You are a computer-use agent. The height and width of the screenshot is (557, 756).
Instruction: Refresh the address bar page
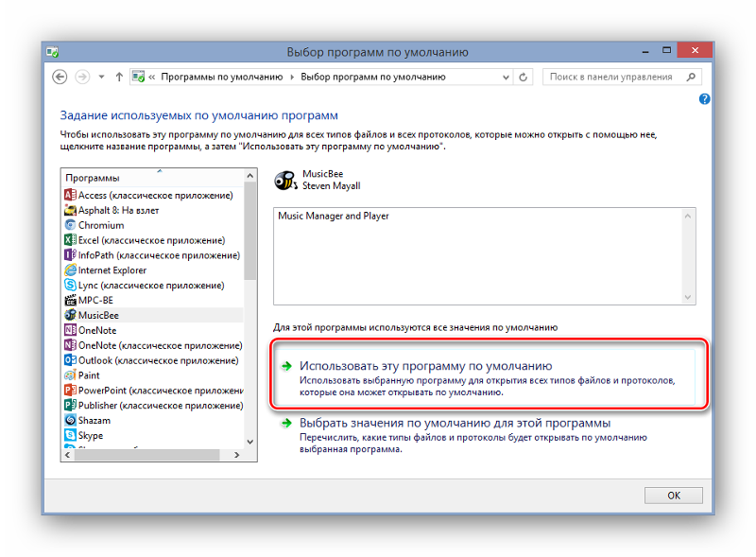[x=524, y=77]
